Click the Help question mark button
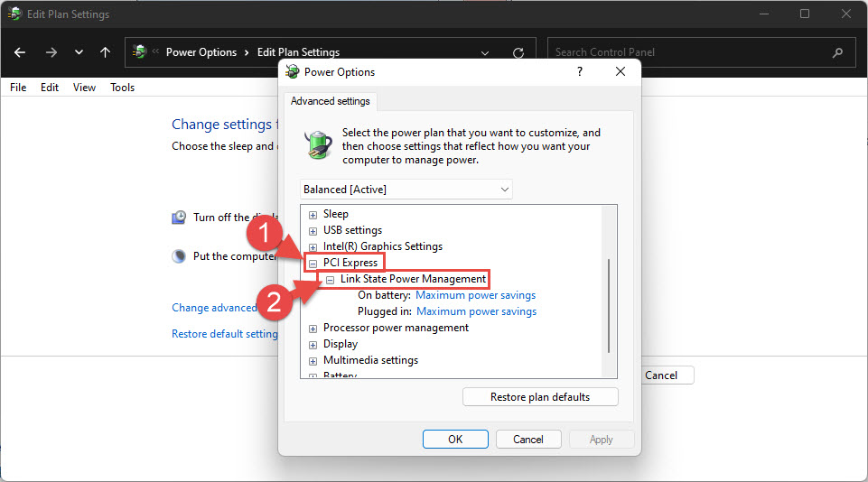 click(579, 71)
